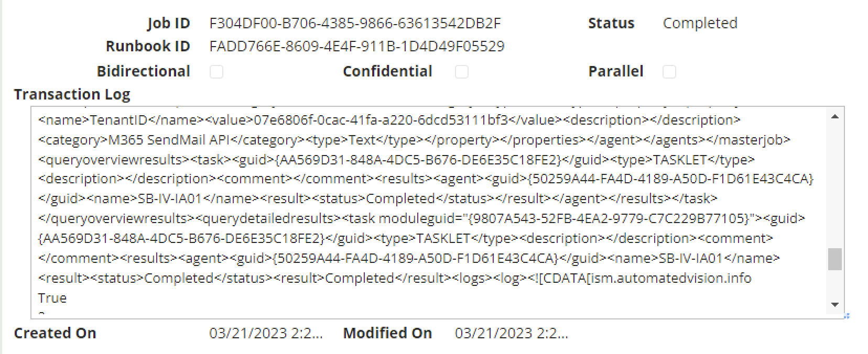Click the TenantID value line in the log
The image size is (868, 354).
pos(389,120)
